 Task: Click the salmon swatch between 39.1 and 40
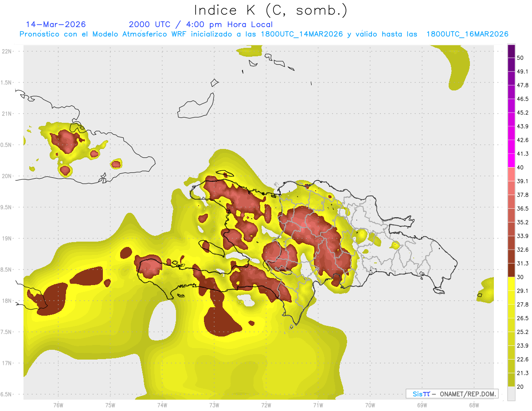(511, 174)
